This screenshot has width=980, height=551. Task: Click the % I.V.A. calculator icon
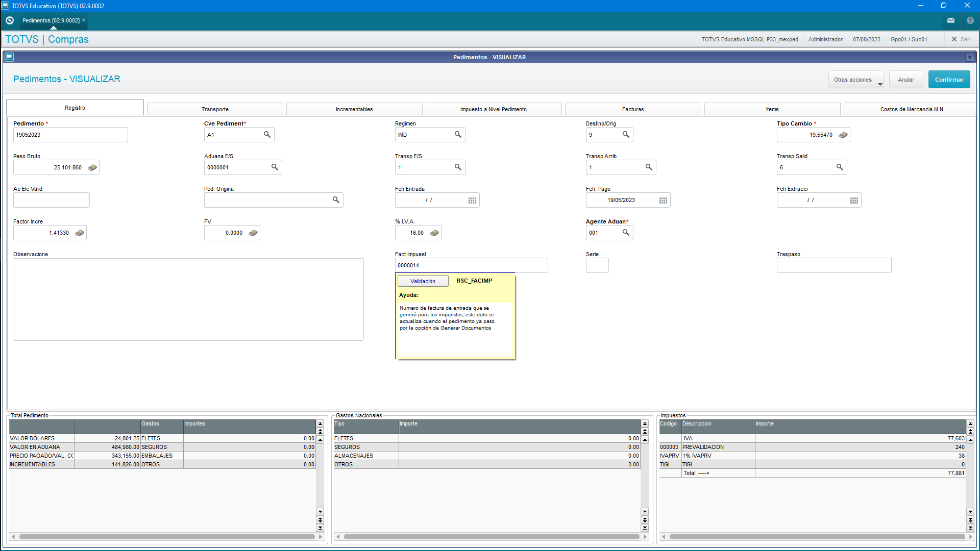click(x=434, y=233)
